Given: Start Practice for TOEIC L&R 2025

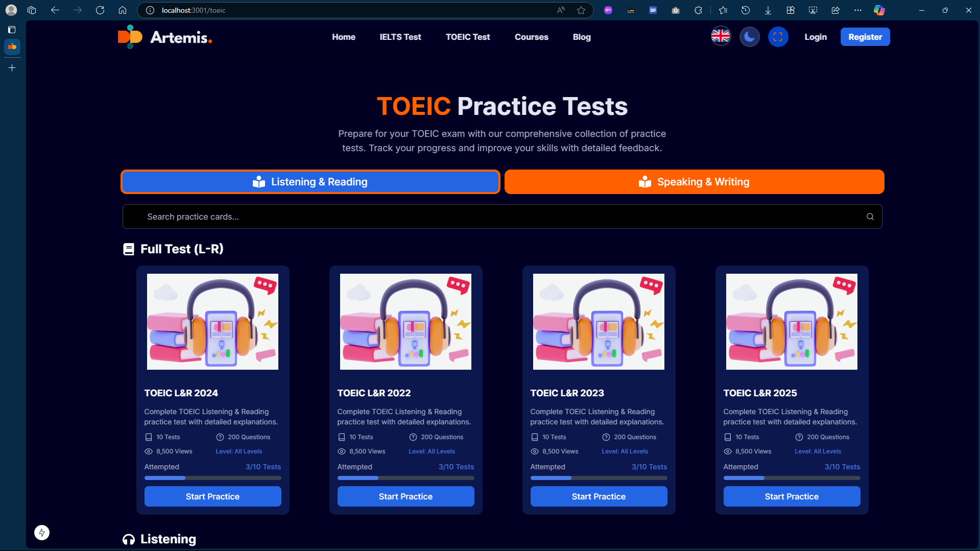Looking at the screenshot, I should pos(792,496).
